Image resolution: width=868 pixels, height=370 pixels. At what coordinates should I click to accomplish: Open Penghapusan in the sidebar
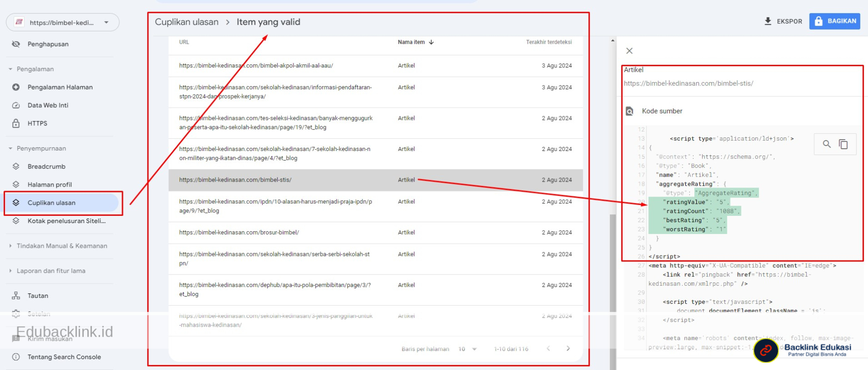[48, 44]
